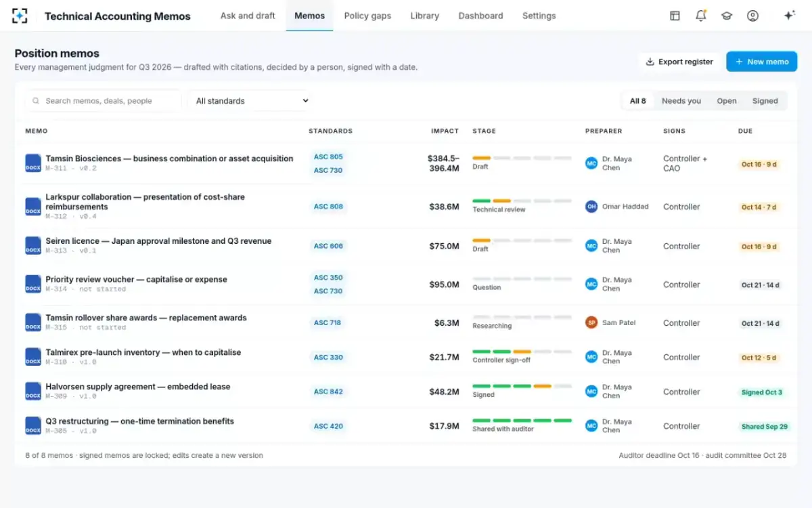Click Dr. Maya Chen avatar in Halvorsen row
Screen dimensions: 812x508
(x=591, y=391)
